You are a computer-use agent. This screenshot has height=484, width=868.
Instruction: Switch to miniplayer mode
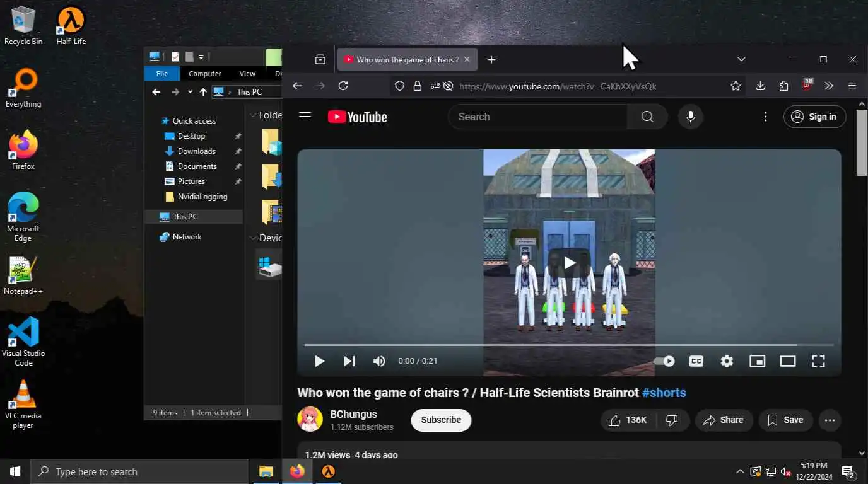click(757, 361)
